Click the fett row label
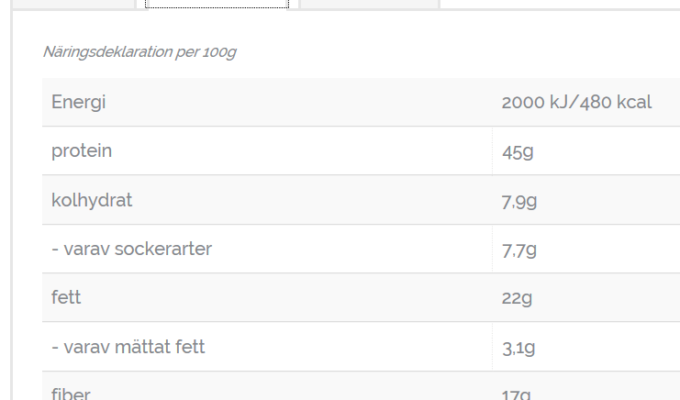The height and width of the screenshot is (400, 680). coord(66,298)
